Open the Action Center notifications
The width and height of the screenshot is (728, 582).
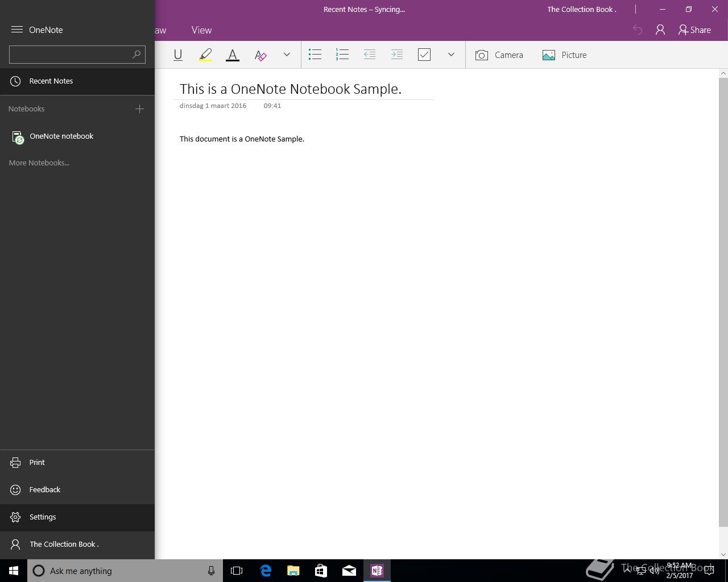pyautogui.click(x=709, y=571)
